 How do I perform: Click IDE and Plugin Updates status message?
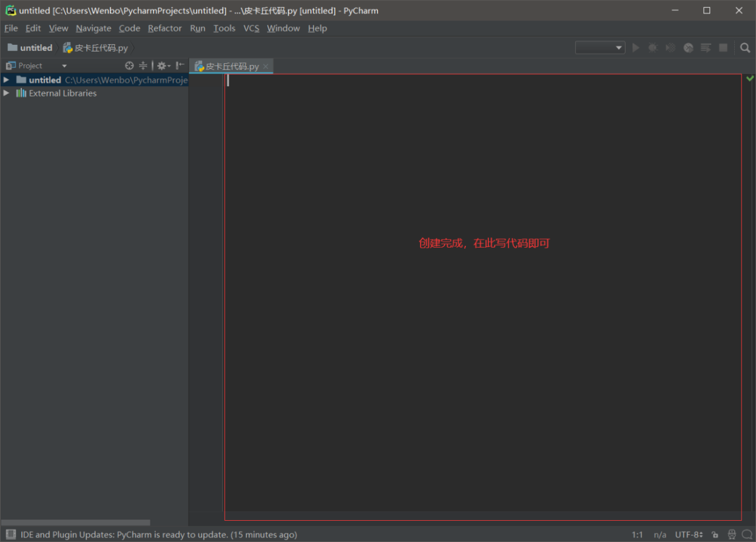coord(159,535)
